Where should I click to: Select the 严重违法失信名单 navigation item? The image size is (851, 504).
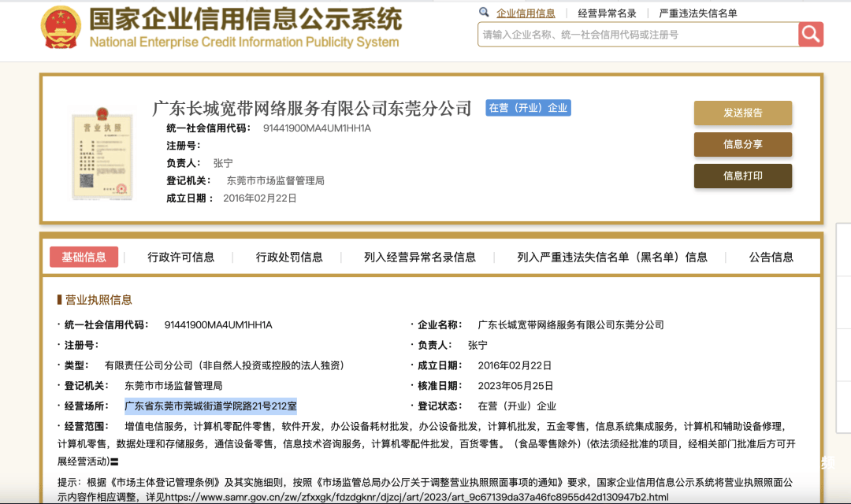(x=700, y=13)
